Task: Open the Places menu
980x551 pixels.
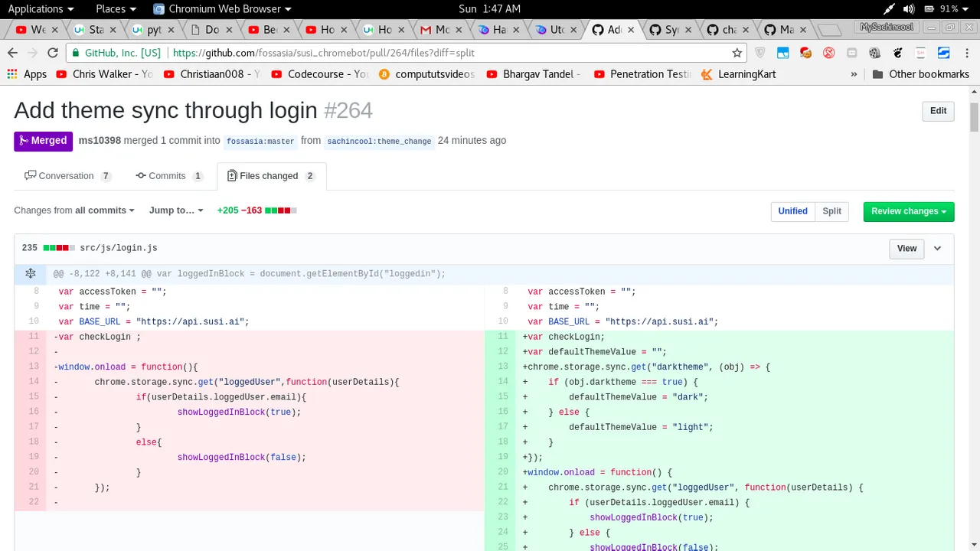Action: [116, 9]
